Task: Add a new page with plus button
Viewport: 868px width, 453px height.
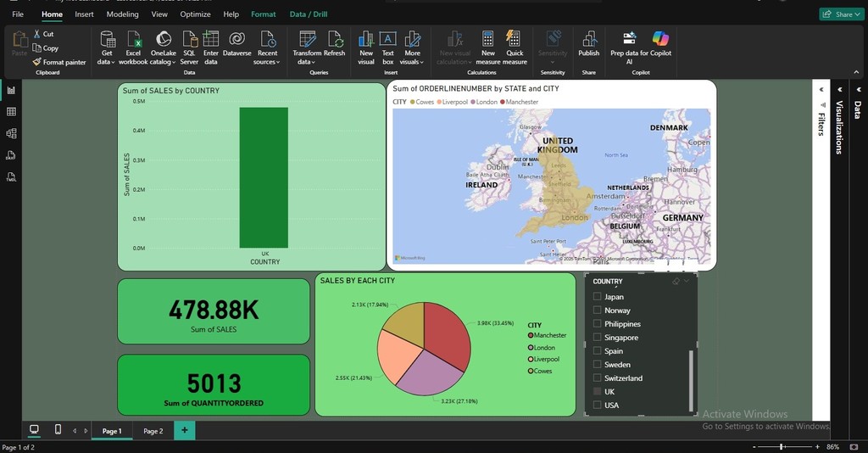Action: point(184,430)
